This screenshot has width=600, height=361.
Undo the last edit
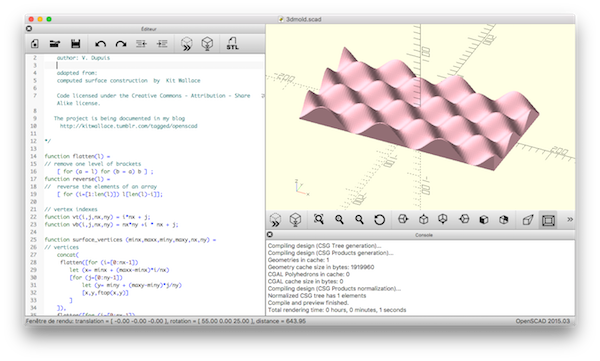(x=100, y=44)
